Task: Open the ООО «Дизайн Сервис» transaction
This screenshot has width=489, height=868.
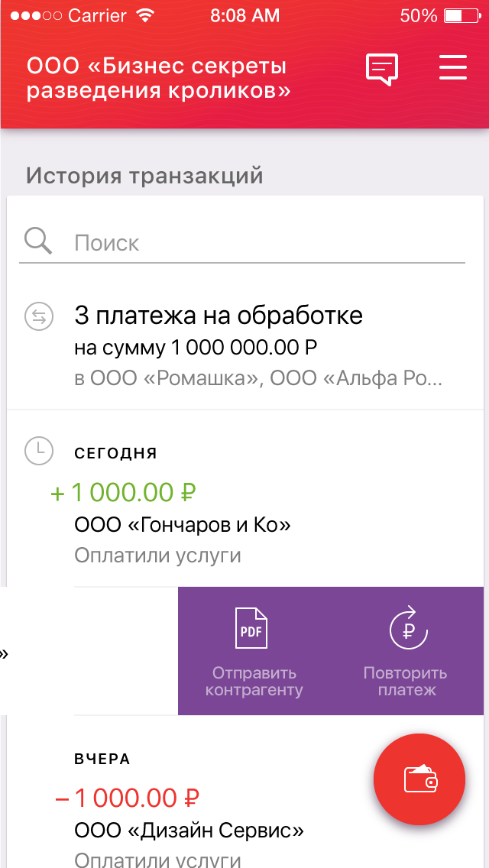Action: (189, 830)
